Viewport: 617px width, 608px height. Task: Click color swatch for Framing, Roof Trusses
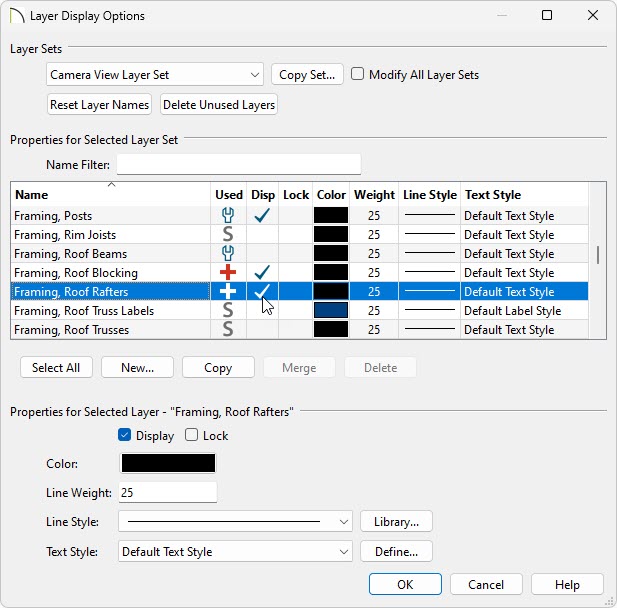point(331,329)
